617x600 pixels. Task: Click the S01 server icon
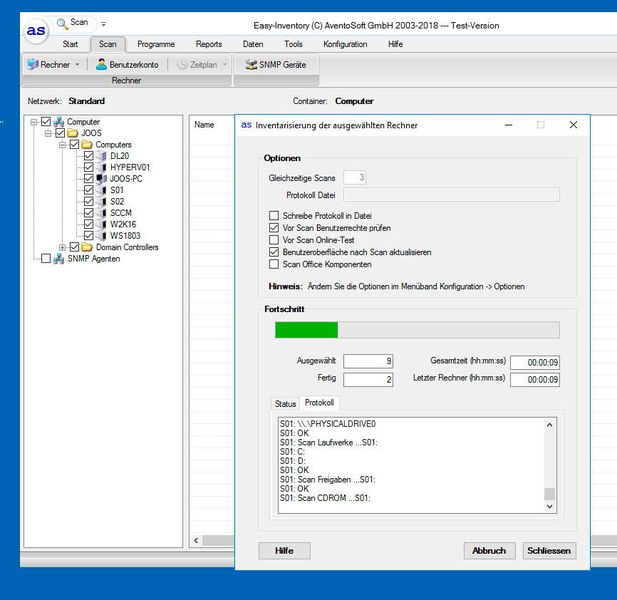point(102,190)
